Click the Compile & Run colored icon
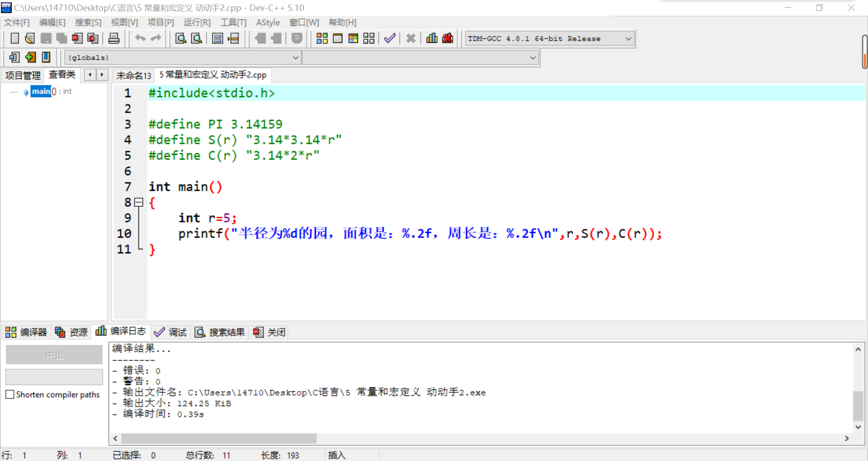 pyautogui.click(x=354, y=38)
